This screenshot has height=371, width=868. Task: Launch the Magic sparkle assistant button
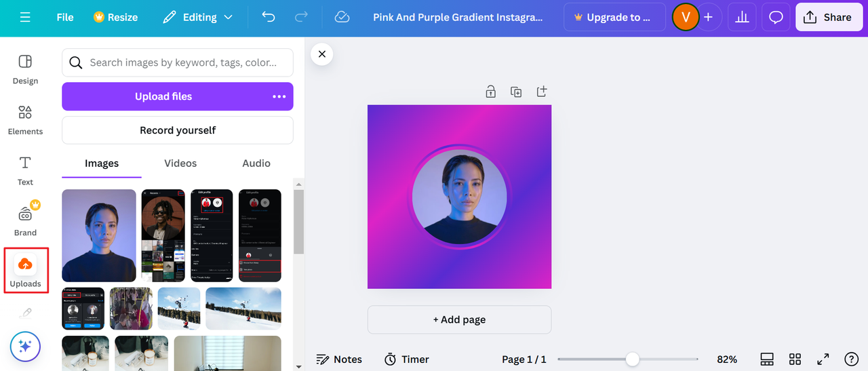(x=25, y=347)
